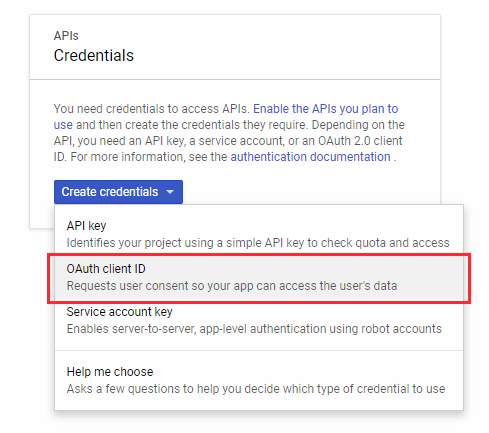Click the 'Enables server-to-server' description text
The height and width of the screenshot is (433, 489).
coord(254,329)
